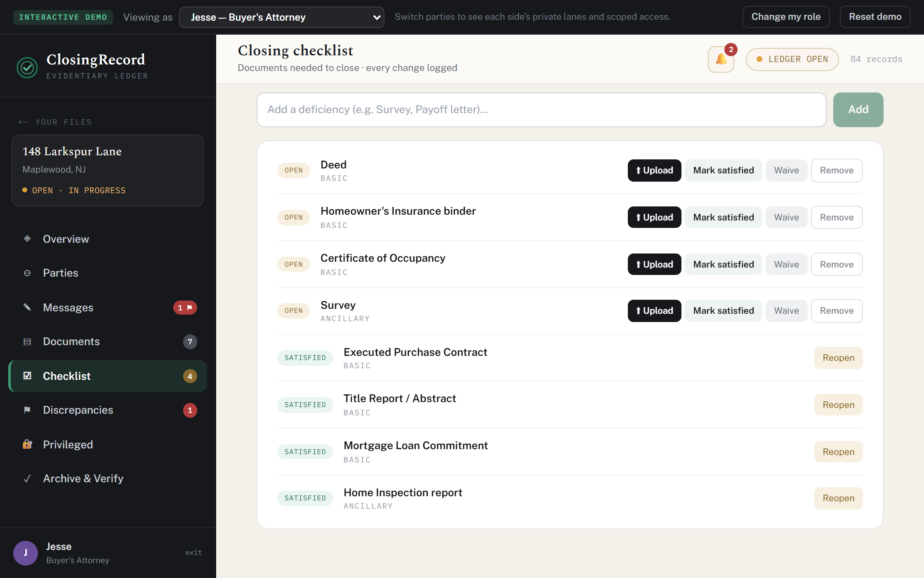
Task: Click the Documents count badge 7
Action: (190, 342)
